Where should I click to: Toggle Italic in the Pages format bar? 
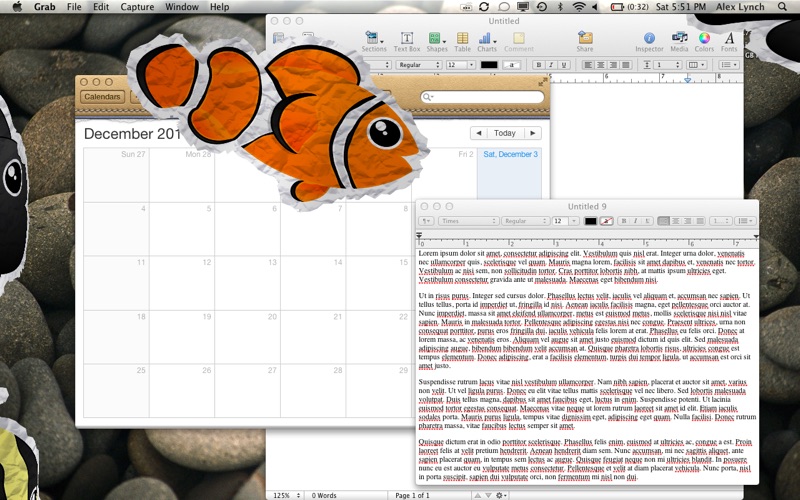551,65
